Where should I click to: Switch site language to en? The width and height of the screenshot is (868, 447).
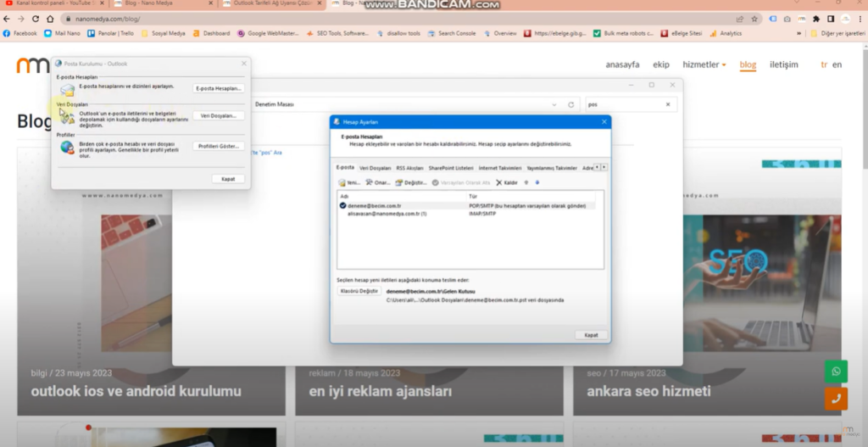(837, 64)
